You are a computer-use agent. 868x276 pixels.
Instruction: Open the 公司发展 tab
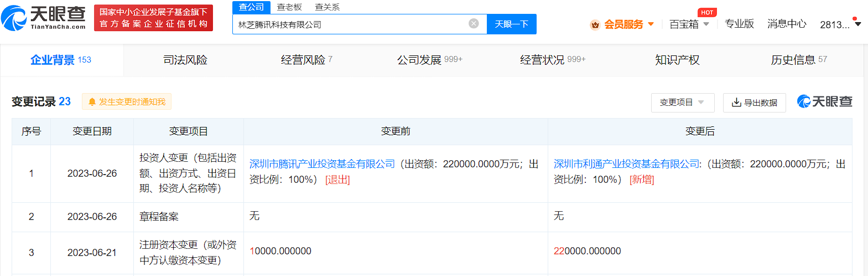(x=430, y=60)
